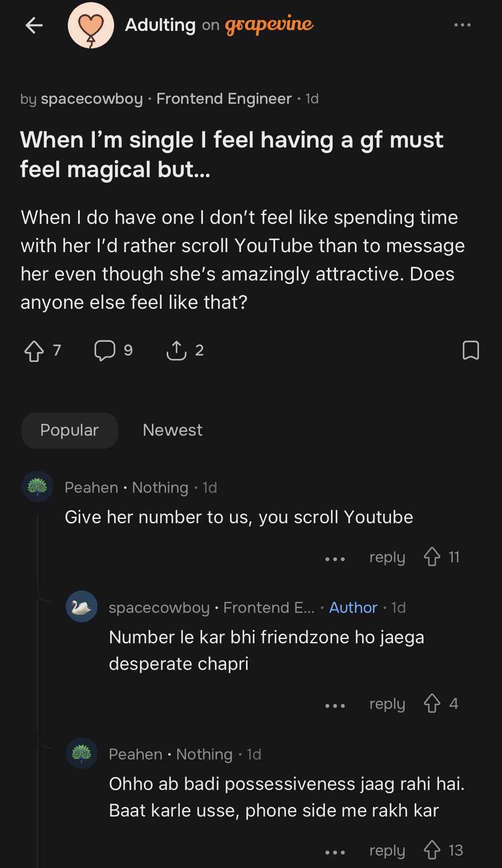
Task: Open options for Peahen's "possessiveness" reply
Action: click(335, 852)
